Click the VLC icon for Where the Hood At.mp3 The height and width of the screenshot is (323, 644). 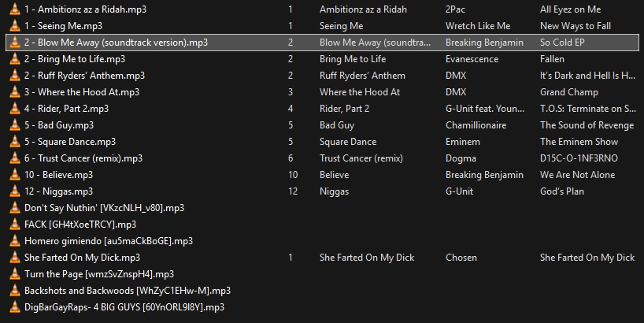pyautogui.click(x=15, y=91)
